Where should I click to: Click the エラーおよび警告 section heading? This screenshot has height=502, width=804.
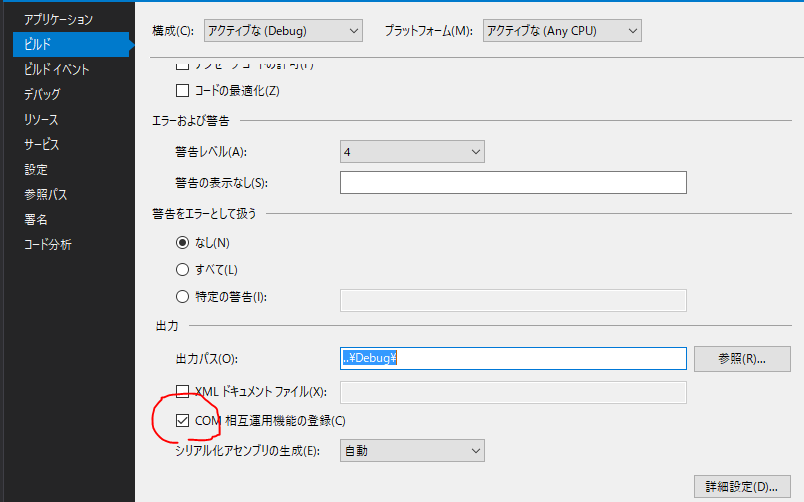191,121
